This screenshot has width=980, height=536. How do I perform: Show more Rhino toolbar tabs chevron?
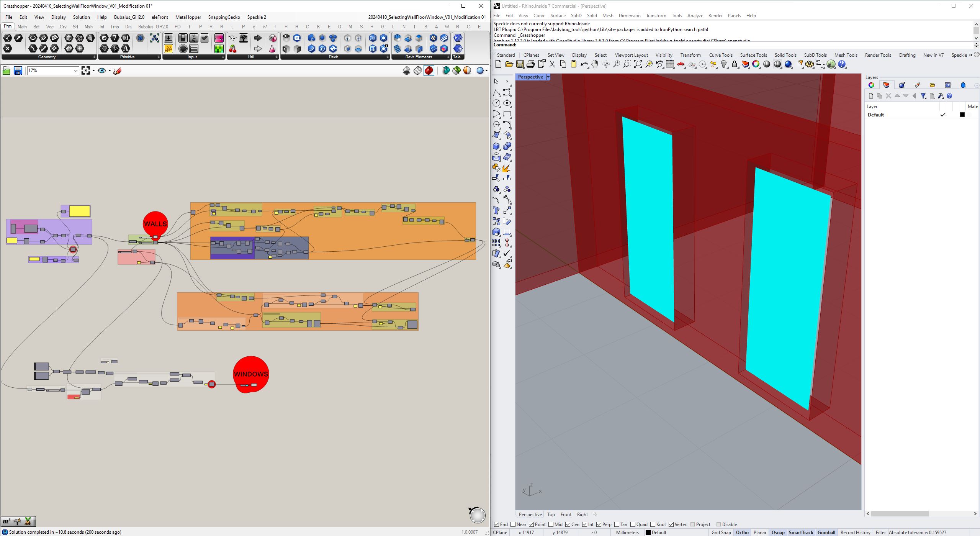point(971,55)
